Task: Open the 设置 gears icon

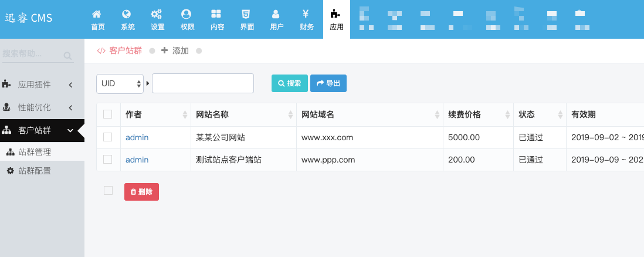Action: tap(156, 14)
